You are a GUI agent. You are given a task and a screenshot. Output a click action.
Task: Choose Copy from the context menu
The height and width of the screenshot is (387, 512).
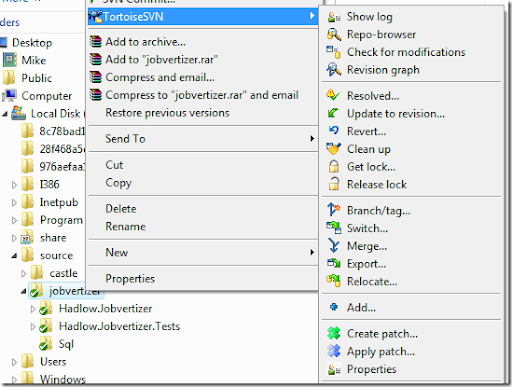click(202, 183)
